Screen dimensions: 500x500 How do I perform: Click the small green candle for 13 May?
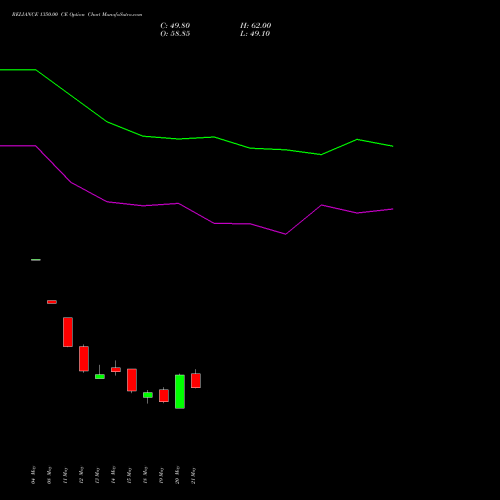pyautogui.click(x=100, y=376)
